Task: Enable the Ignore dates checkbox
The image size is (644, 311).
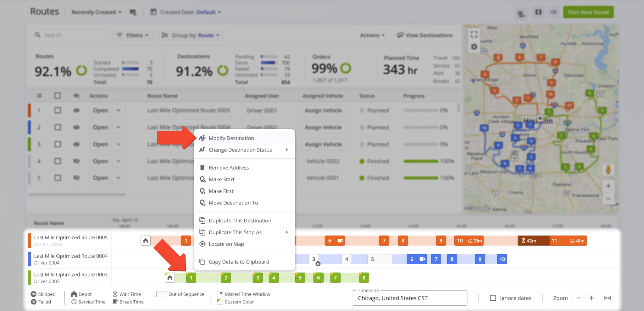Action: coord(493,298)
